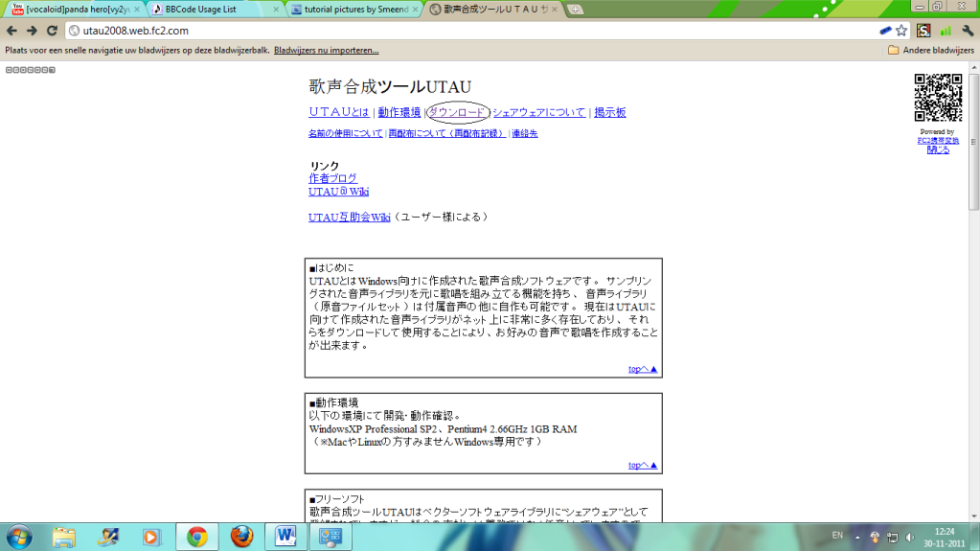Open the media player taskbar icon
The width and height of the screenshot is (980, 551).
point(152,537)
